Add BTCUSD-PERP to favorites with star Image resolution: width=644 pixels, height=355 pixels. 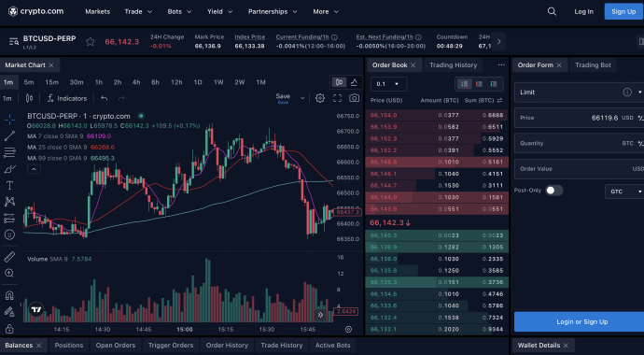click(91, 41)
